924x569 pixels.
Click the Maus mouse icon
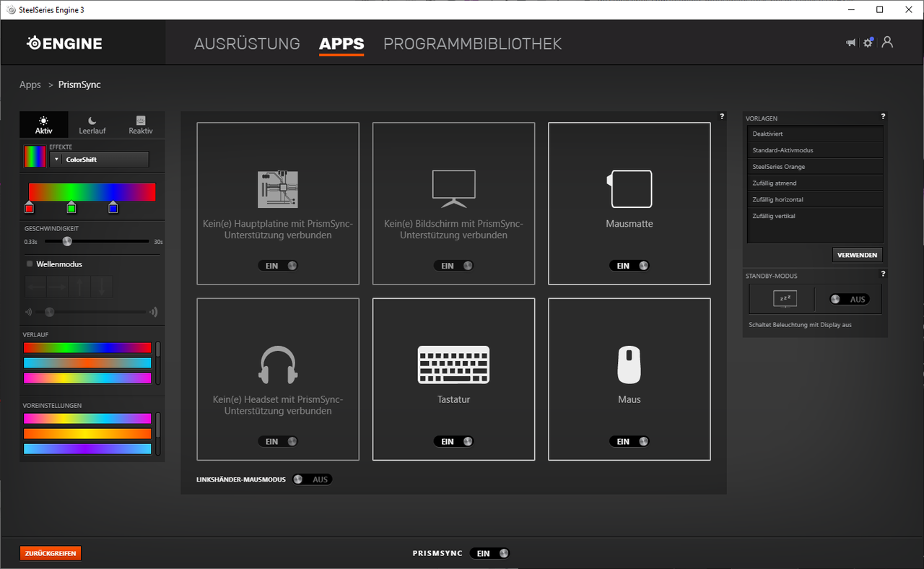pos(629,365)
